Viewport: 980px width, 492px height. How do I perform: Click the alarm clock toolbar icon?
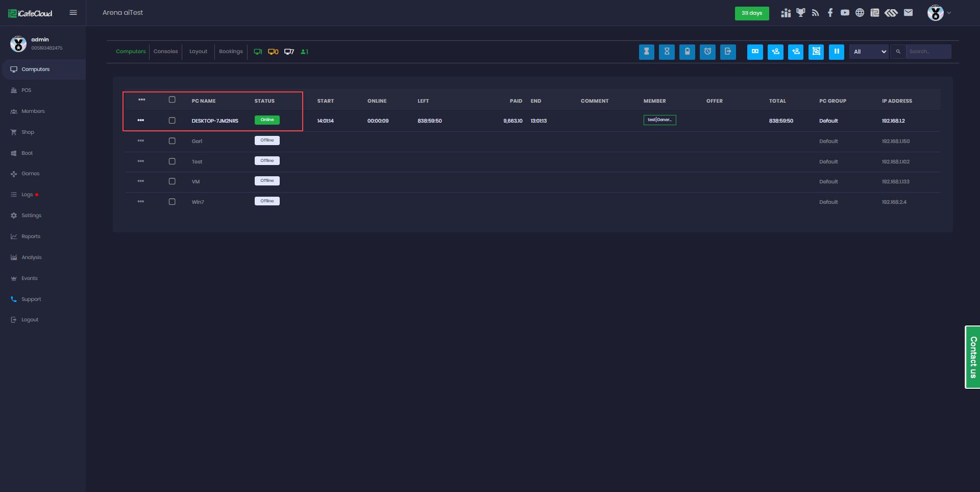click(x=707, y=52)
